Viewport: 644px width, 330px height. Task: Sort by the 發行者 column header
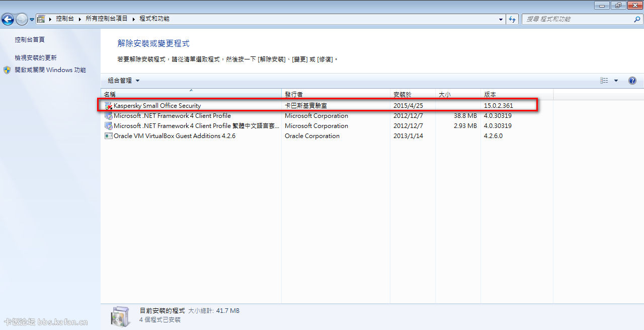pyautogui.click(x=336, y=94)
